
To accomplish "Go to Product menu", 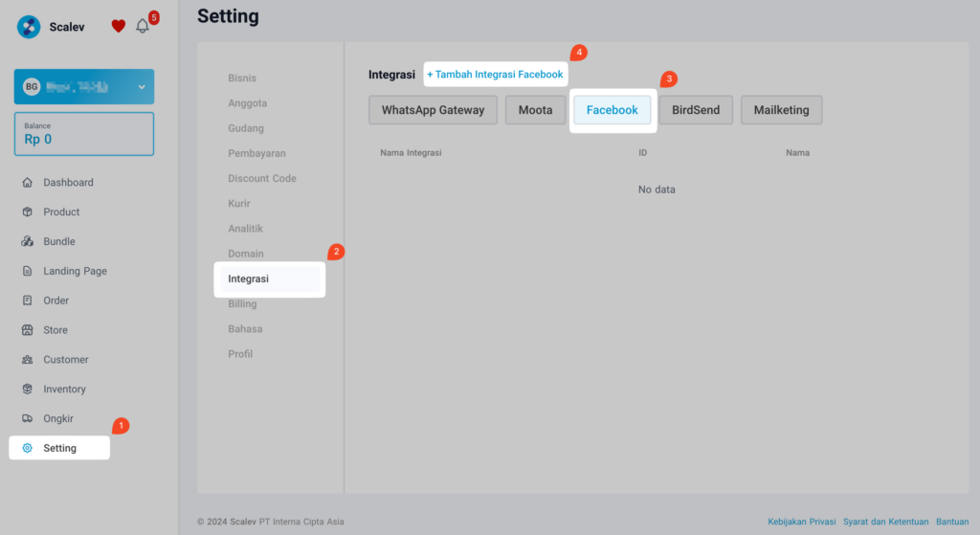I will [x=61, y=212].
